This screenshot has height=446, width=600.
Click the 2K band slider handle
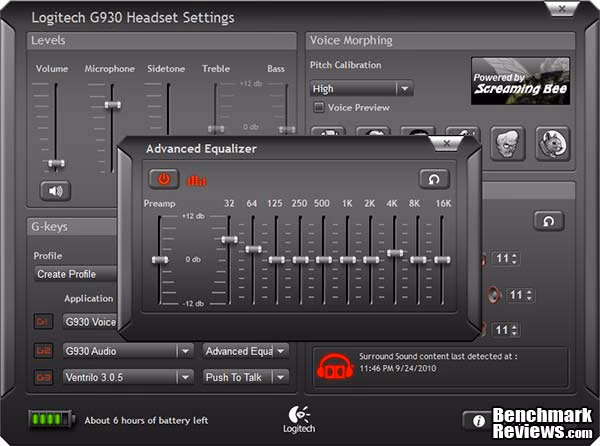point(371,260)
